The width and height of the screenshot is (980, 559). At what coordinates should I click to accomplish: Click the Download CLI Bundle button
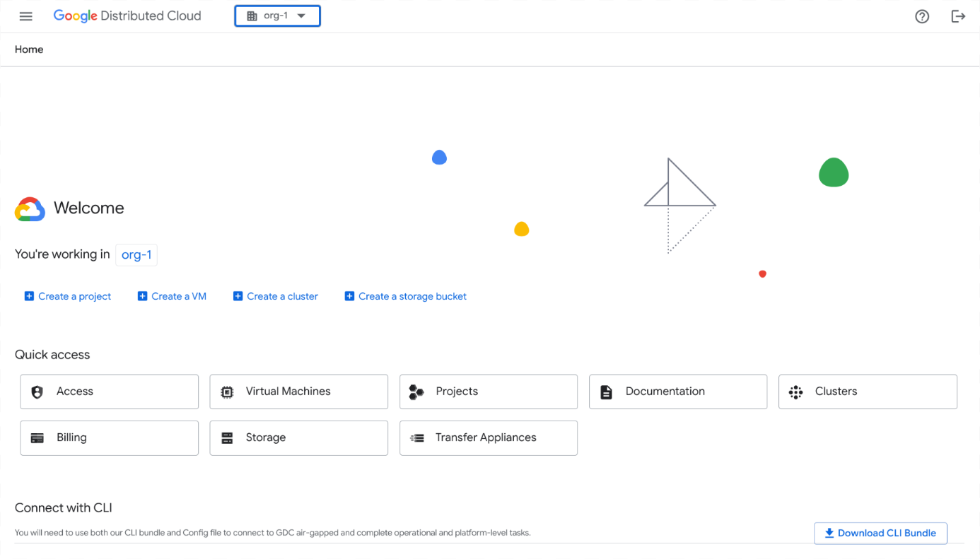click(880, 533)
